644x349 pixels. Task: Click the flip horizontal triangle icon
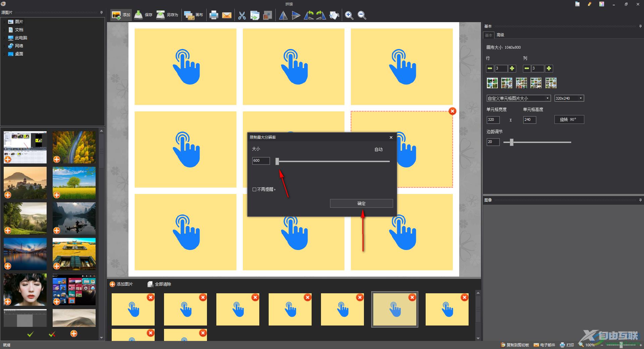tap(283, 15)
